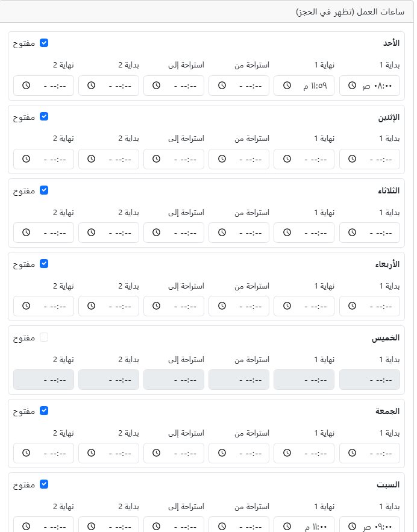Click the clock icon for Monday استراحة من
This screenshot has height=532, width=417.
tap(222, 159)
